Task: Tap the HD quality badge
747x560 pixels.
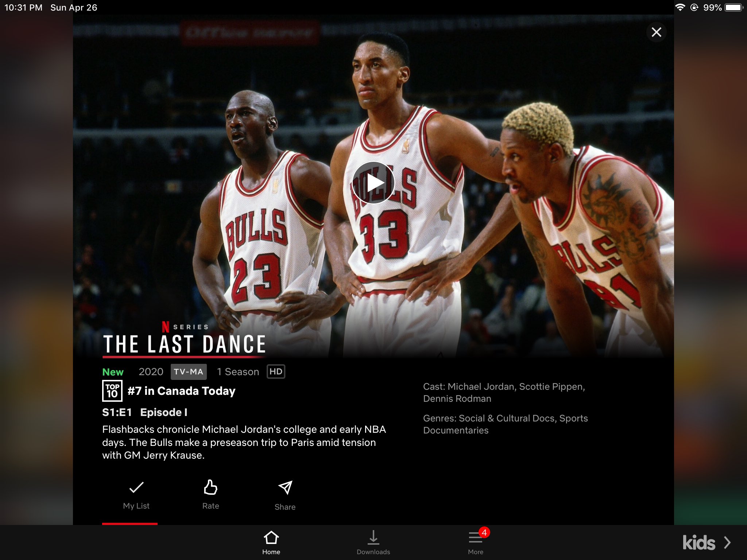Action: [276, 372]
